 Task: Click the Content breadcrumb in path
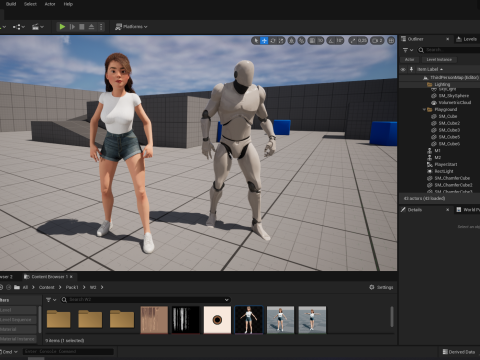click(x=47, y=287)
